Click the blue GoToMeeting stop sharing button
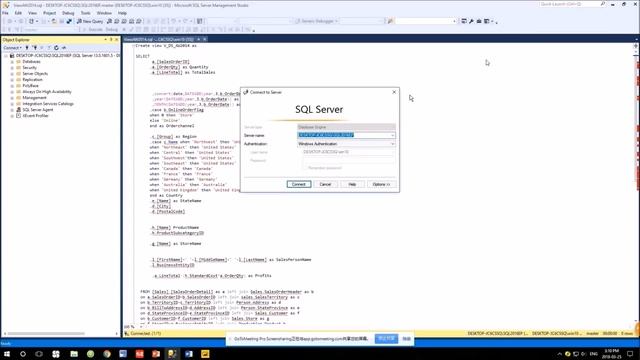 tap(386, 339)
